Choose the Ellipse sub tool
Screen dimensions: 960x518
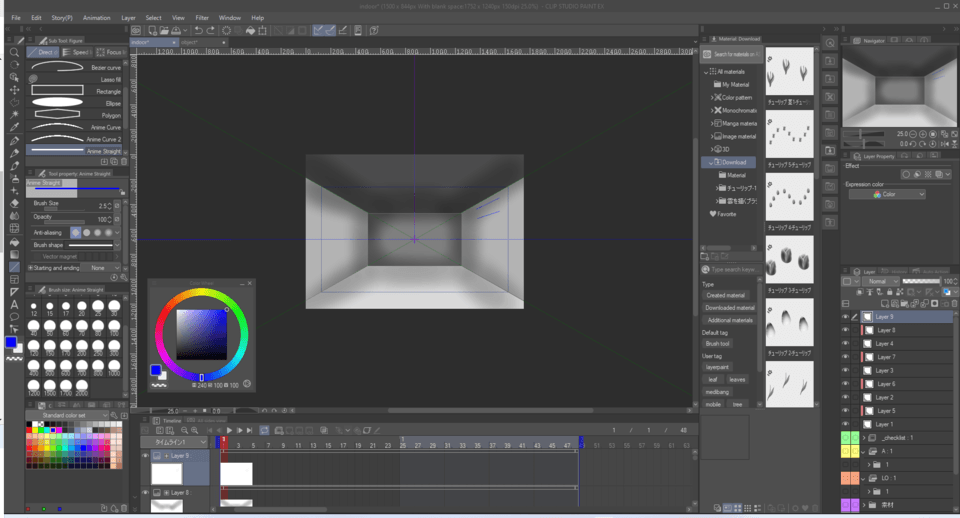point(76,103)
